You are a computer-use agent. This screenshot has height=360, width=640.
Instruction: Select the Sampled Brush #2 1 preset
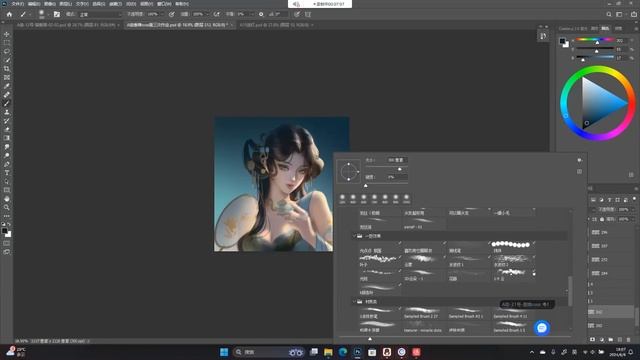[x=467, y=313]
